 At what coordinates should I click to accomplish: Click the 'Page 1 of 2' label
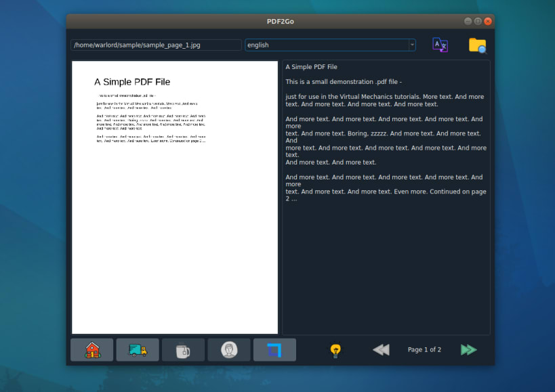pos(424,349)
